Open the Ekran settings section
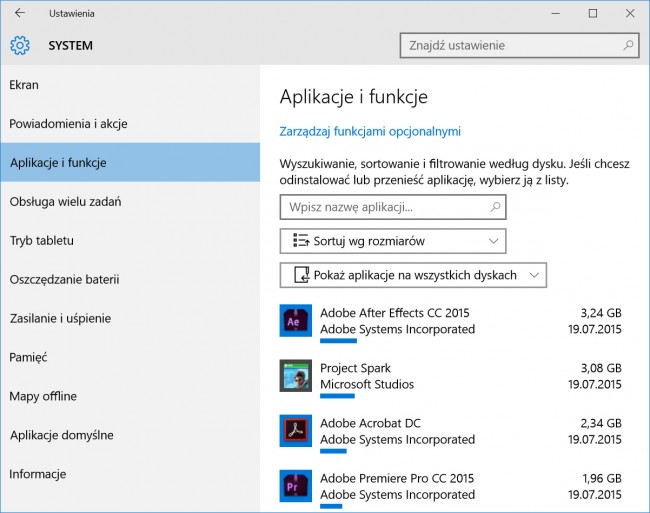 tap(130, 85)
